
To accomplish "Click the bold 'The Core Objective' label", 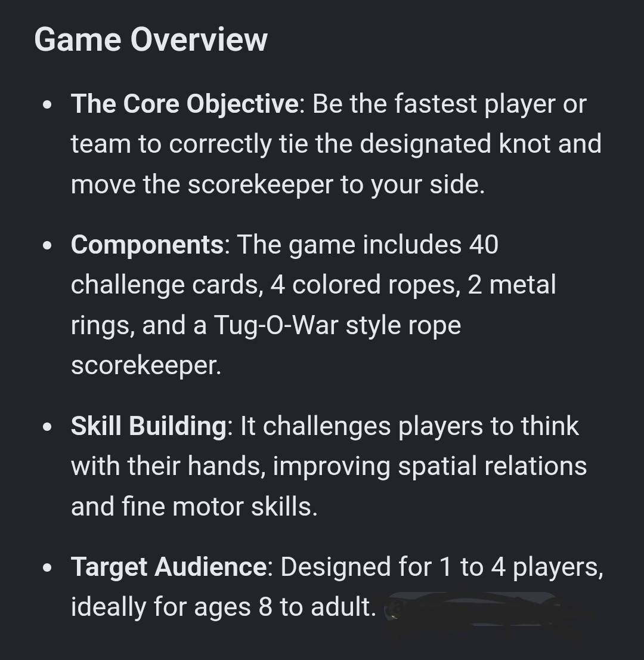I will tap(185, 104).
